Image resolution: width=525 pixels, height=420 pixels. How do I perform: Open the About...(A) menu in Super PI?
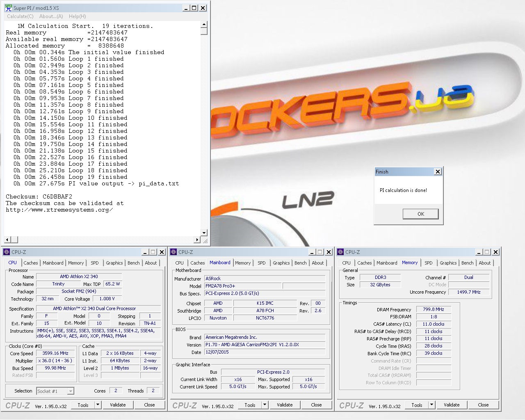tap(51, 16)
